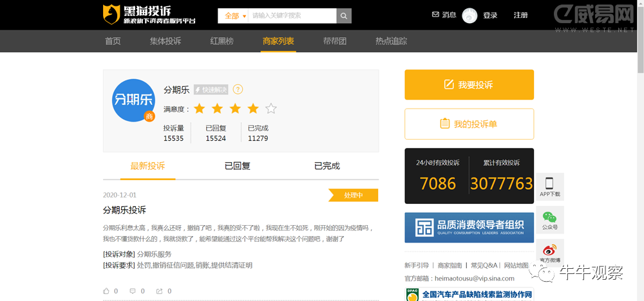The image size is (644, 301).
Task: Click the fourth satisfaction star
Action: (x=253, y=109)
